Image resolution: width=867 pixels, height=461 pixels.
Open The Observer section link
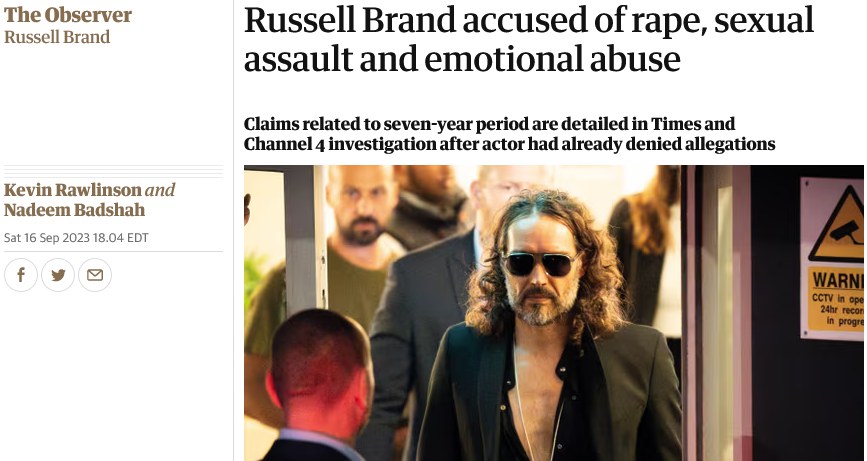[67, 15]
